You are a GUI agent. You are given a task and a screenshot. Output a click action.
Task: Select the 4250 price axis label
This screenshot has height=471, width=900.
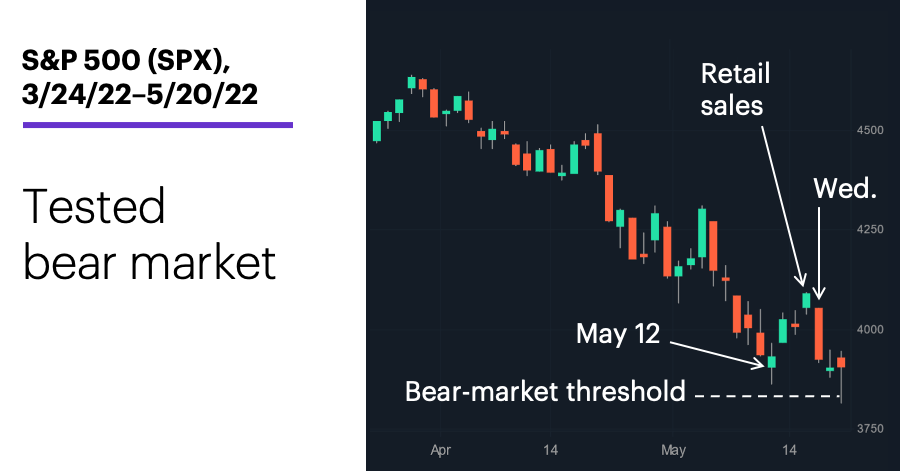point(870,229)
